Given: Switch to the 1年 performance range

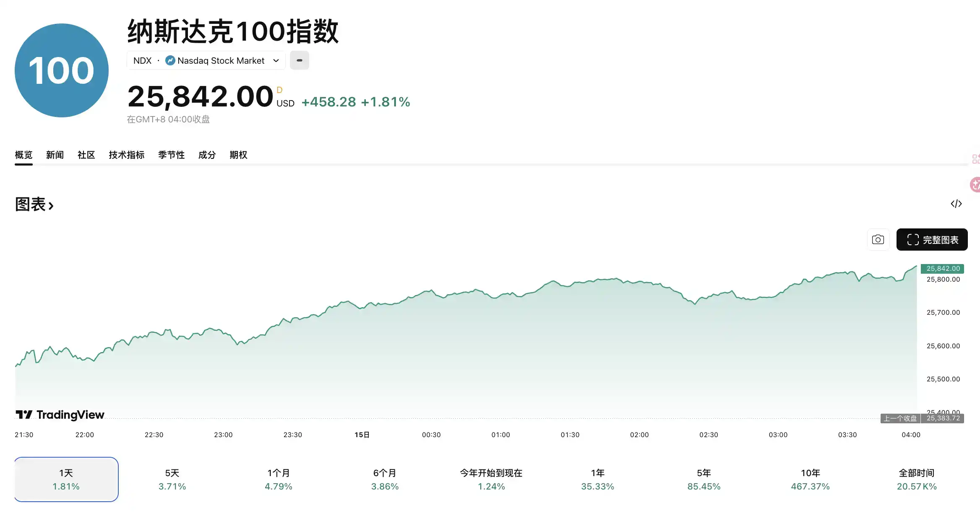Looking at the screenshot, I should [597, 479].
